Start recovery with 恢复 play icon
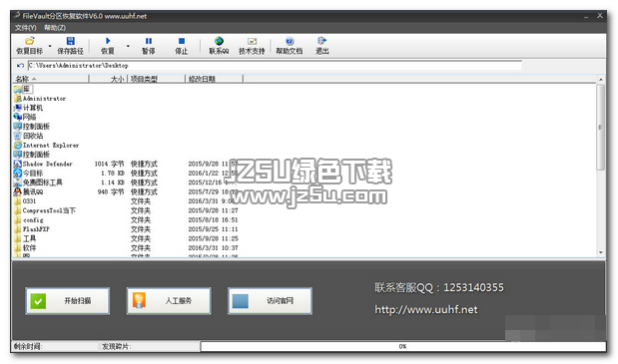618x364 pixels. pos(108,41)
